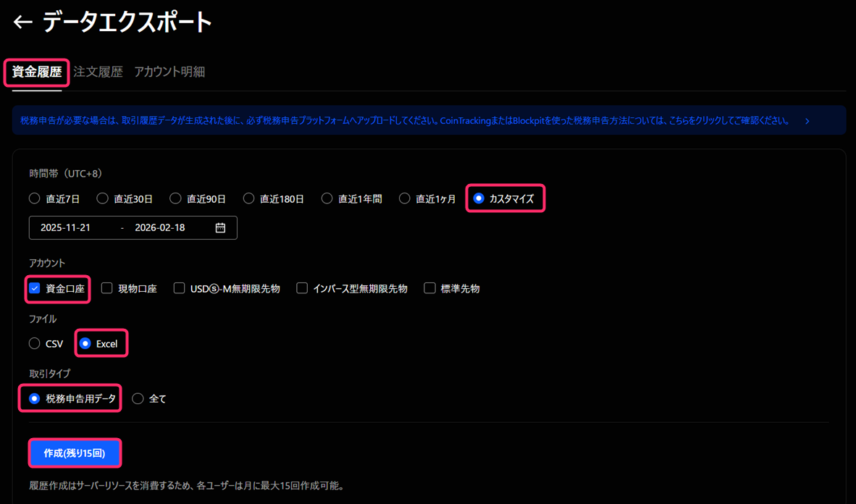Click the back arrow beside データエクスポート
Screen dimensions: 856x504
click(x=22, y=22)
